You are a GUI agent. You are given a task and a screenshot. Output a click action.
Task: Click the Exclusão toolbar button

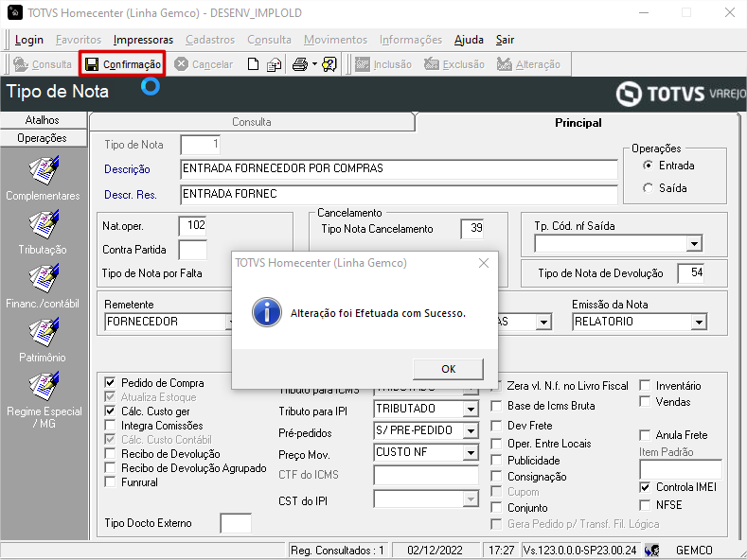[x=454, y=64]
